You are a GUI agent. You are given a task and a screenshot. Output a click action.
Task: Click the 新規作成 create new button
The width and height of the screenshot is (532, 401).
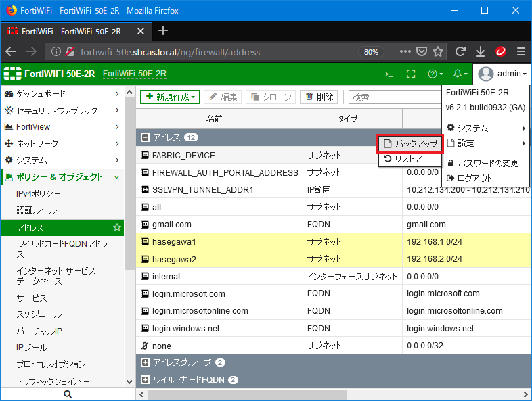click(x=170, y=97)
